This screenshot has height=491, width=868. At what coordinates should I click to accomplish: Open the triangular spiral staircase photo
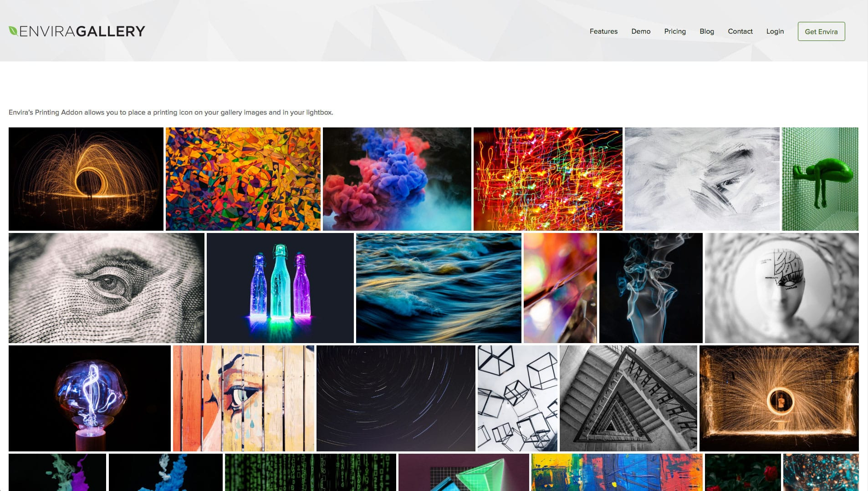tap(628, 398)
